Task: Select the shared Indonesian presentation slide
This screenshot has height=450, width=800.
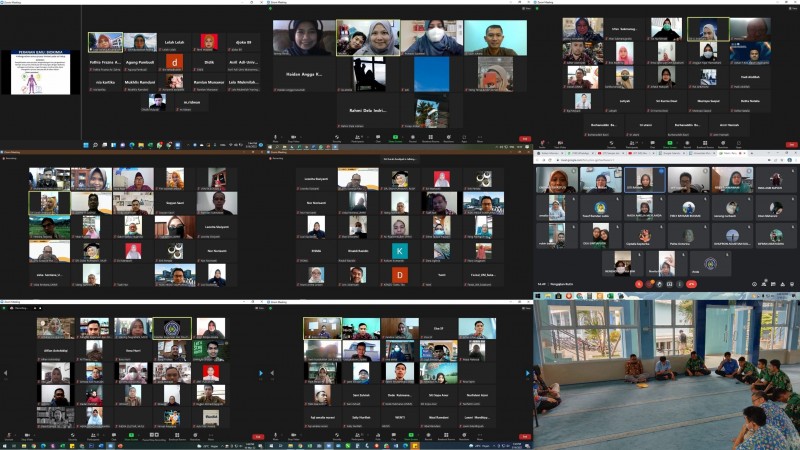Action: pos(45,72)
